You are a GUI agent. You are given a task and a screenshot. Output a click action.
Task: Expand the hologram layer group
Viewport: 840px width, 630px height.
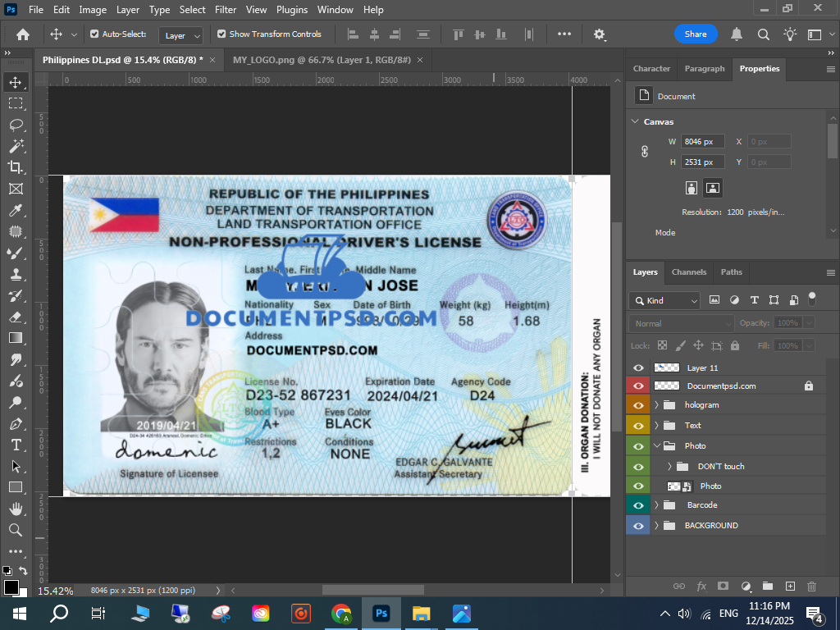tap(656, 405)
